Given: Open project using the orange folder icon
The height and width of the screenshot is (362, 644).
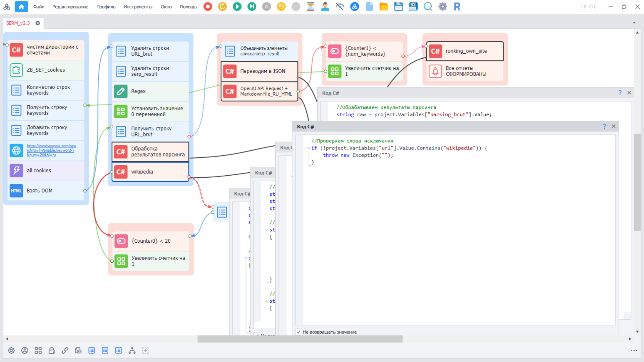Looking at the screenshot, I should 384,7.
